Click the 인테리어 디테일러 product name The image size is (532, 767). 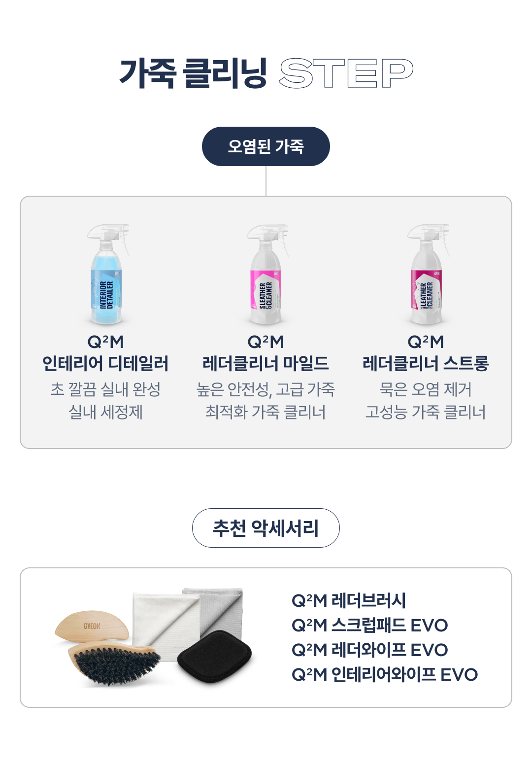105,363
